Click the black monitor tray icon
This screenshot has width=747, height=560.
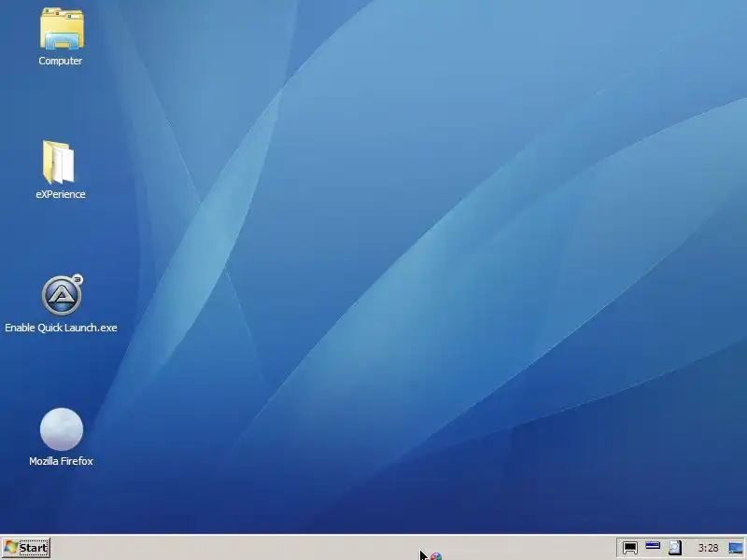(x=629, y=548)
